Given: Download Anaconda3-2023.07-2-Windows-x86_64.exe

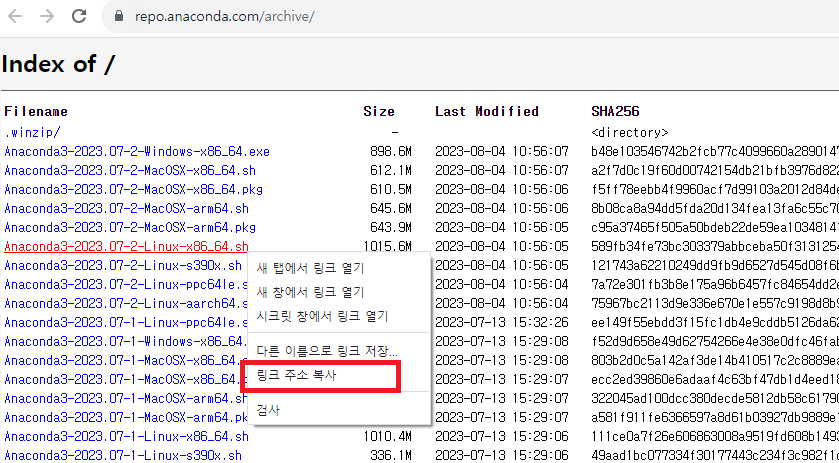Looking at the screenshot, I should 137,151.
